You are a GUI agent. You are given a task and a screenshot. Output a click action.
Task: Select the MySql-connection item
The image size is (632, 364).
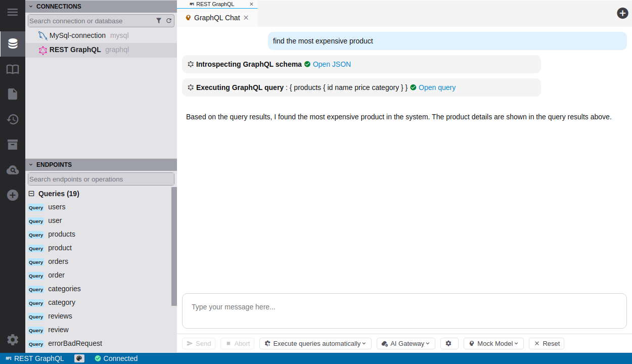click(x=77, y=35)
